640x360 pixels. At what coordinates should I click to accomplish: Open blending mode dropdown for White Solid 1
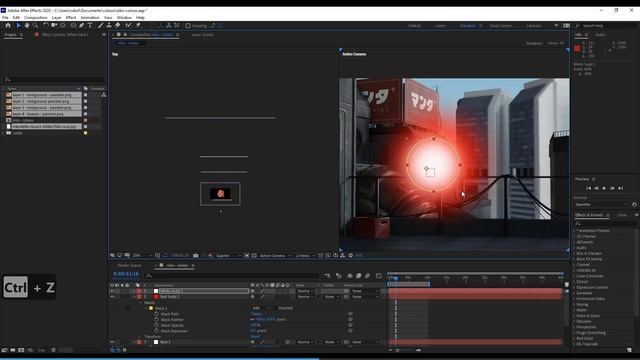305,291
